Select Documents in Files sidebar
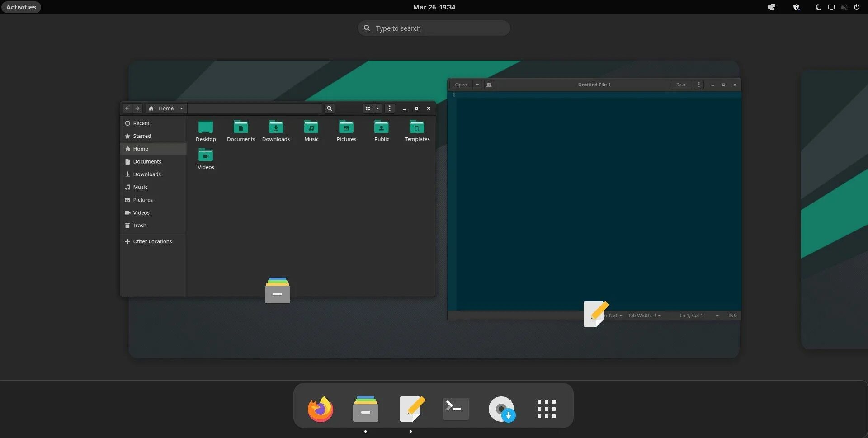Image resolution: width=868 pixels, height=438 pixels. pos(153,161)
